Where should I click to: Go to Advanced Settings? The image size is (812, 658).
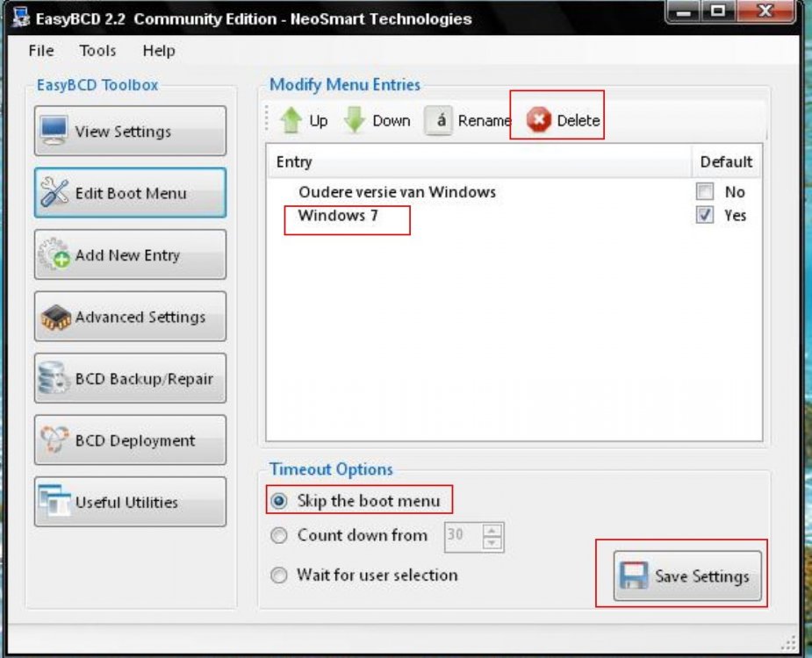(x=130, y=317)
